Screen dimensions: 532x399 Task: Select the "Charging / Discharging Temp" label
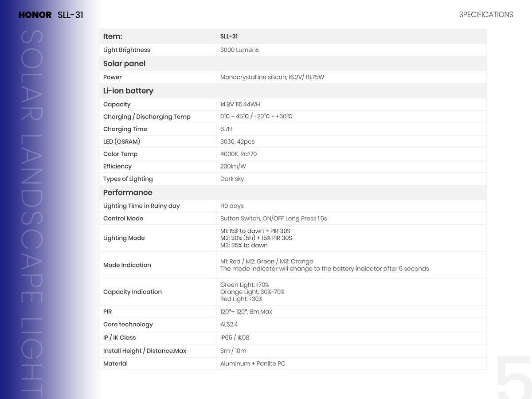(x=147, y=117)
